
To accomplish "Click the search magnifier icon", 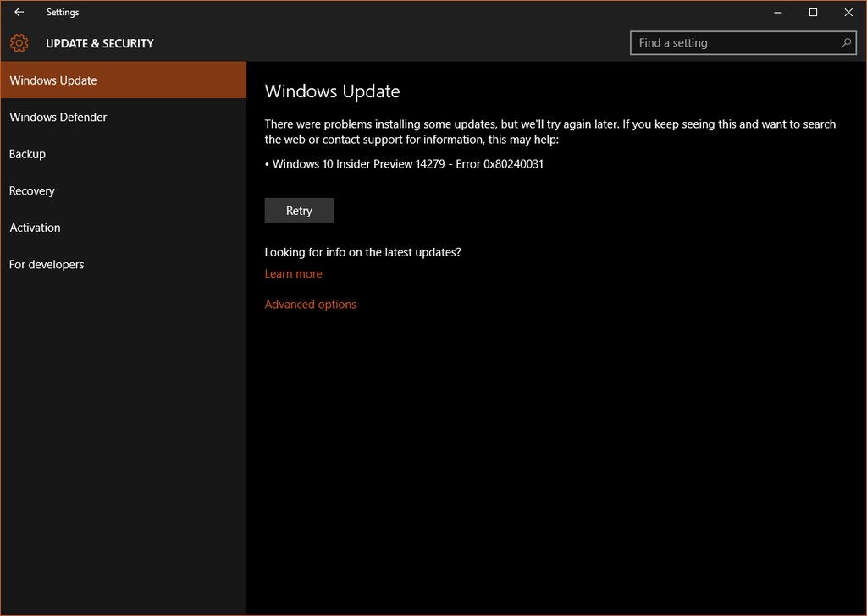I will tap(846, 42).
